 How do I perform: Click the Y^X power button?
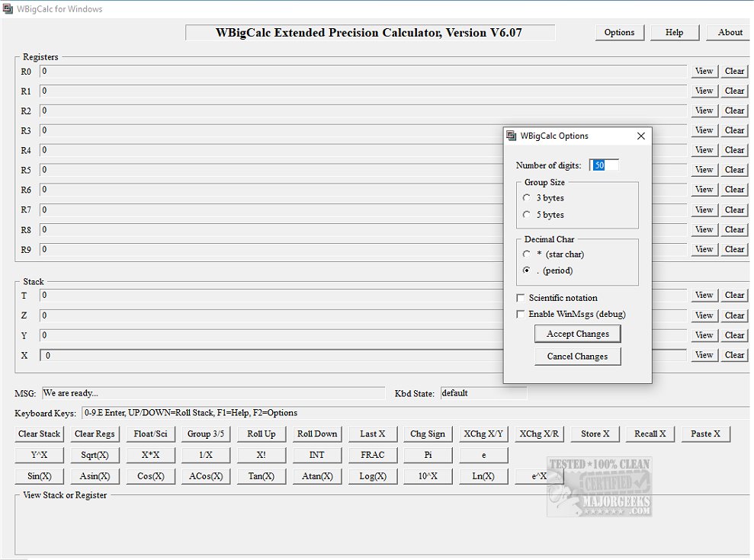point(39,455)
